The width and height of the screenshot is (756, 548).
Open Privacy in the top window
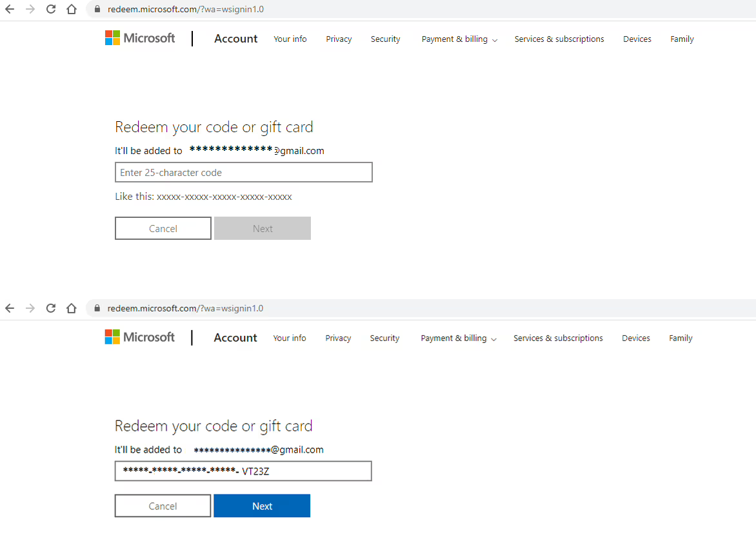click(339, 39)
